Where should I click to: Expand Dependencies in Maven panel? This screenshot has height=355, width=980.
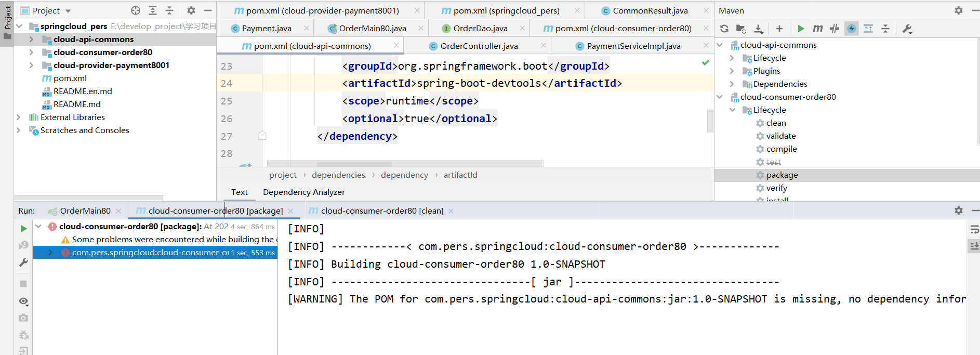pos(732,84)
